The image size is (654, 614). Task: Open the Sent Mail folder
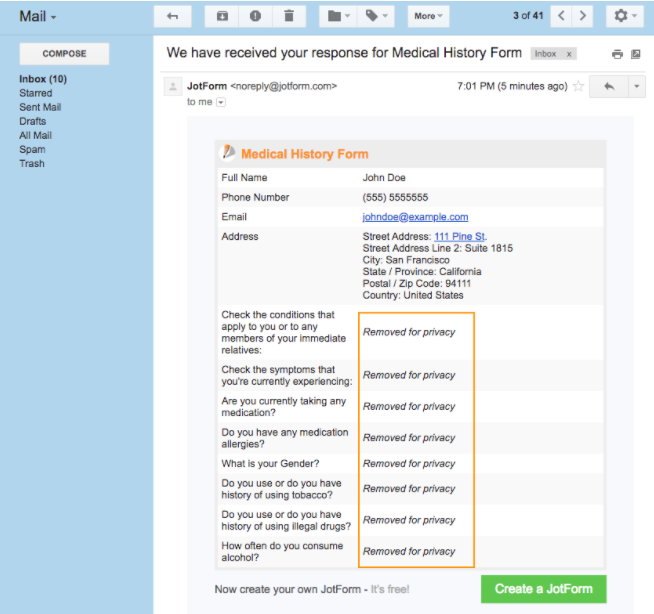tap(40, 107)
